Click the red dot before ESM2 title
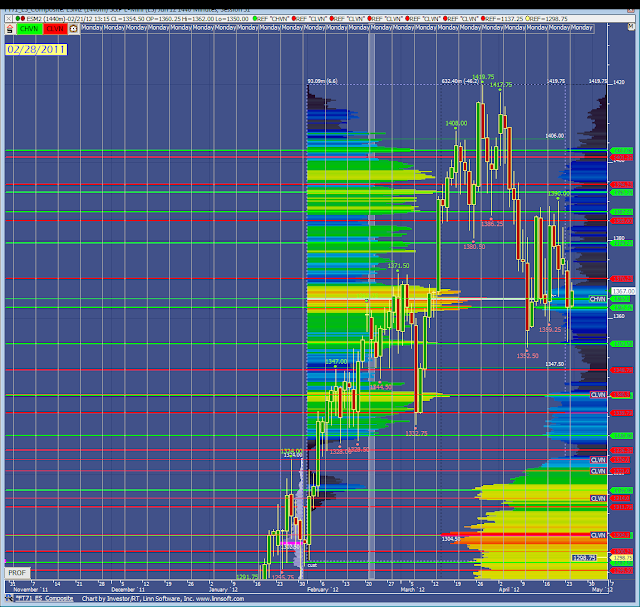 (23, 19)
